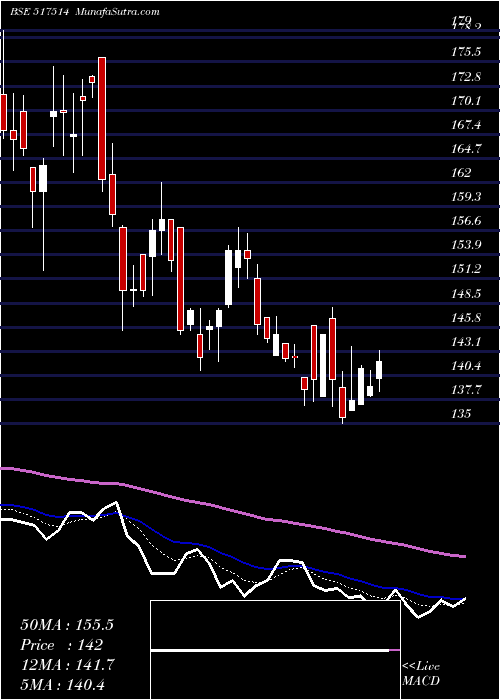This screenshot has height=700, width=500.
Task: Click the BSE 517514 ticker label
Action: point(39,12)
